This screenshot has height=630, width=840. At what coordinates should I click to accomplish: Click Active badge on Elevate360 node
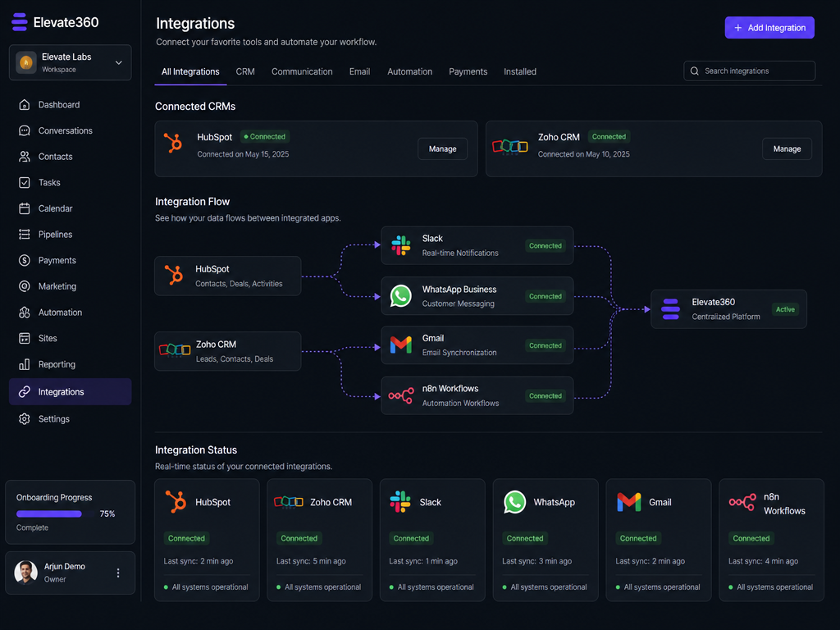(x=785, y=309)
